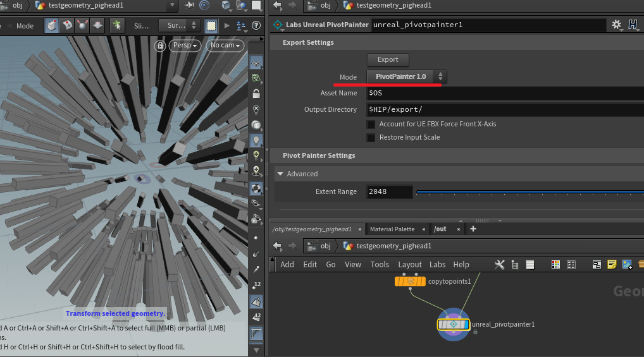The width and height of the screenshot is (644, 357).
Task: Toggle normal lighting light bulb icon
Action: tap(256, 140)
